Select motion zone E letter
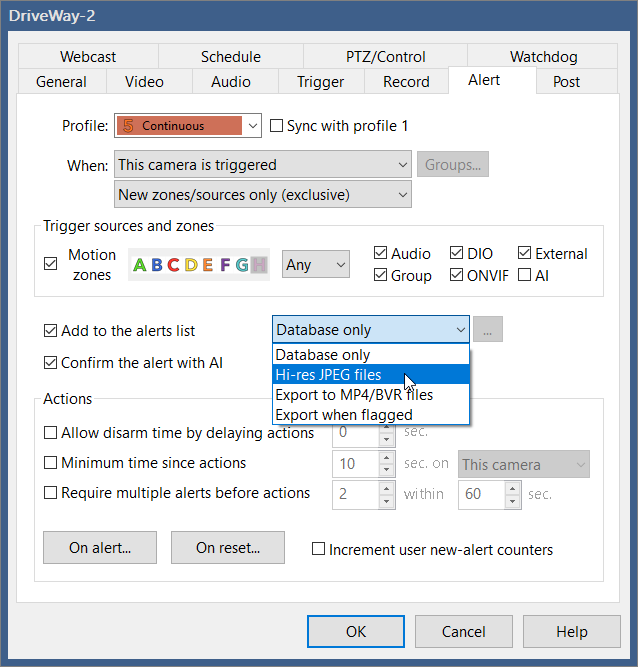This screenshot has height=667, width=638. click(207, 265)
